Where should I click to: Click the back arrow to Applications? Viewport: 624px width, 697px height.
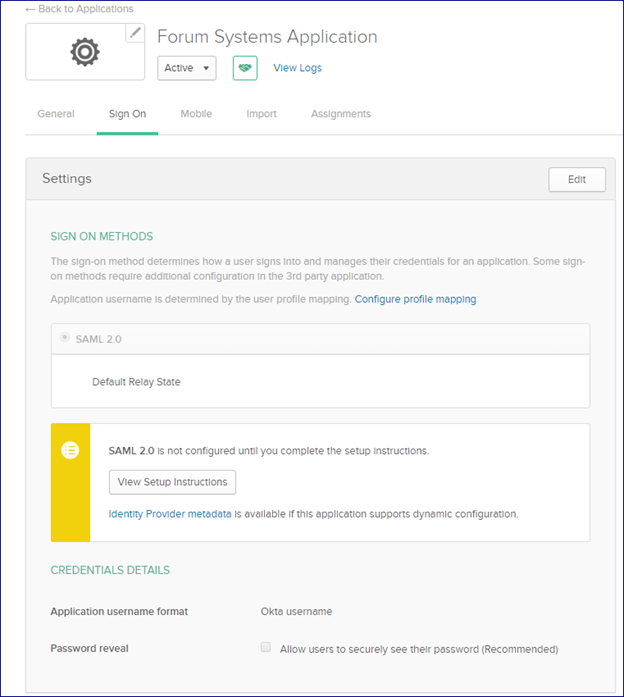(x=30, y=9)
